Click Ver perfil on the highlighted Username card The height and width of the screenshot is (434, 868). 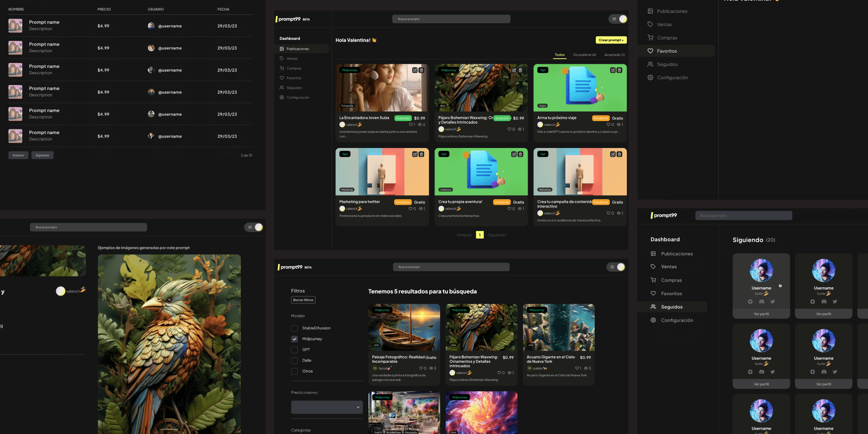tap(761, 314)
